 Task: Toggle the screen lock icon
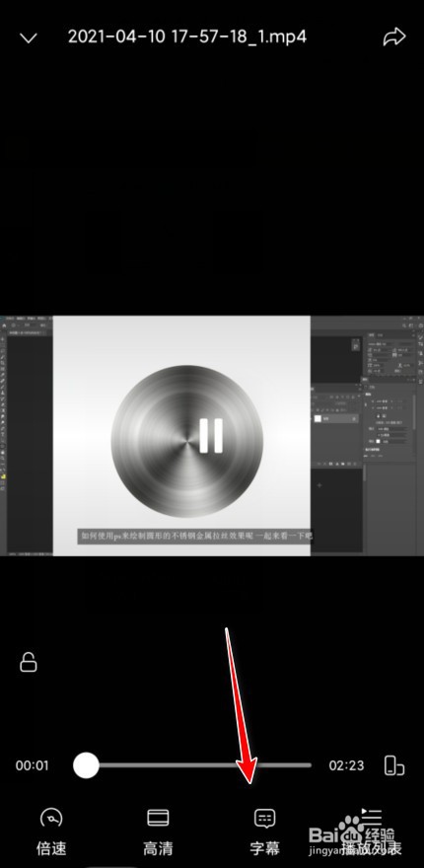click(x=29, y=662)
